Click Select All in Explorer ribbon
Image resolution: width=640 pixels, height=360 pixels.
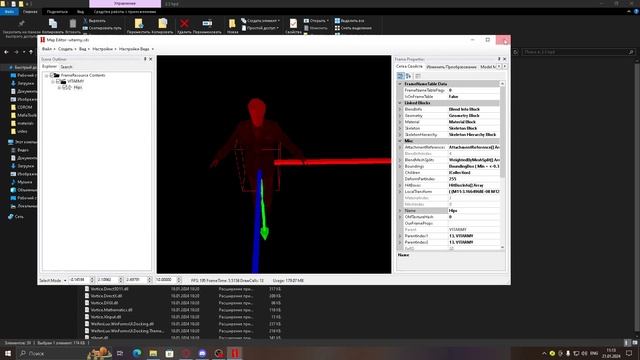pos(349,20)
